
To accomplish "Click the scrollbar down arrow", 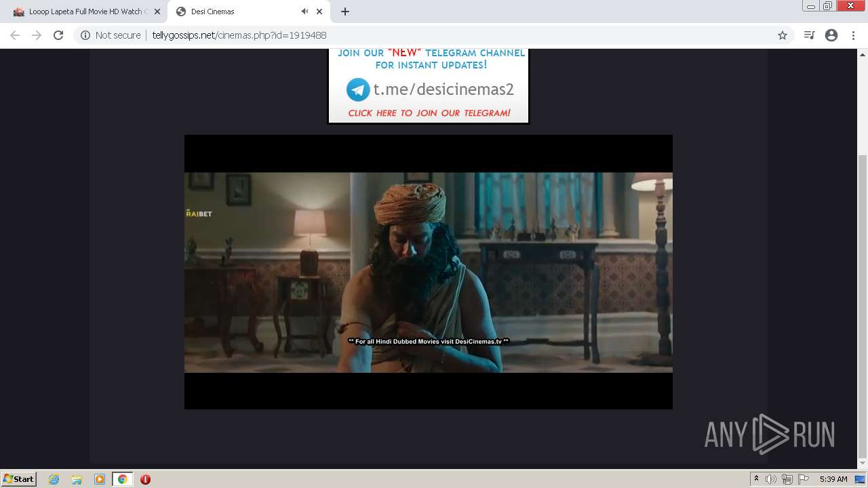I will pos(863,464).
